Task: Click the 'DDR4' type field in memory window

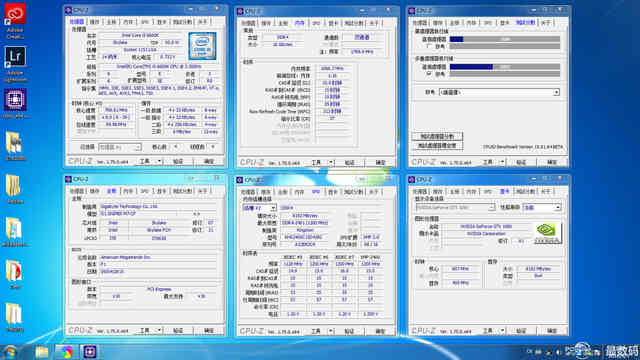Action: point(282,37)
